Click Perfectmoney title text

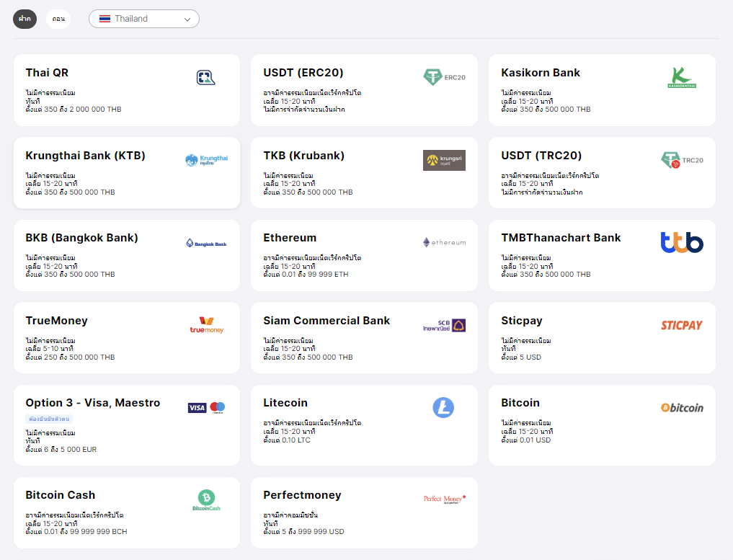(302, 495)
